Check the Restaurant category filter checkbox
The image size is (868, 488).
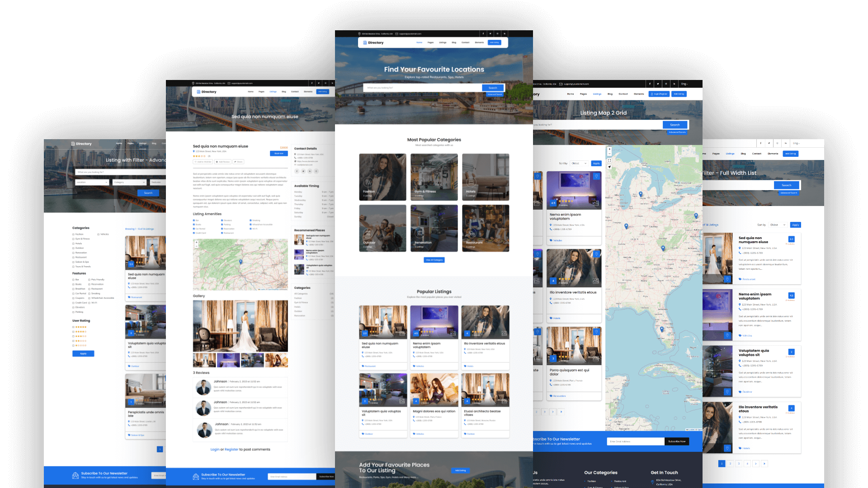(73, 257)
